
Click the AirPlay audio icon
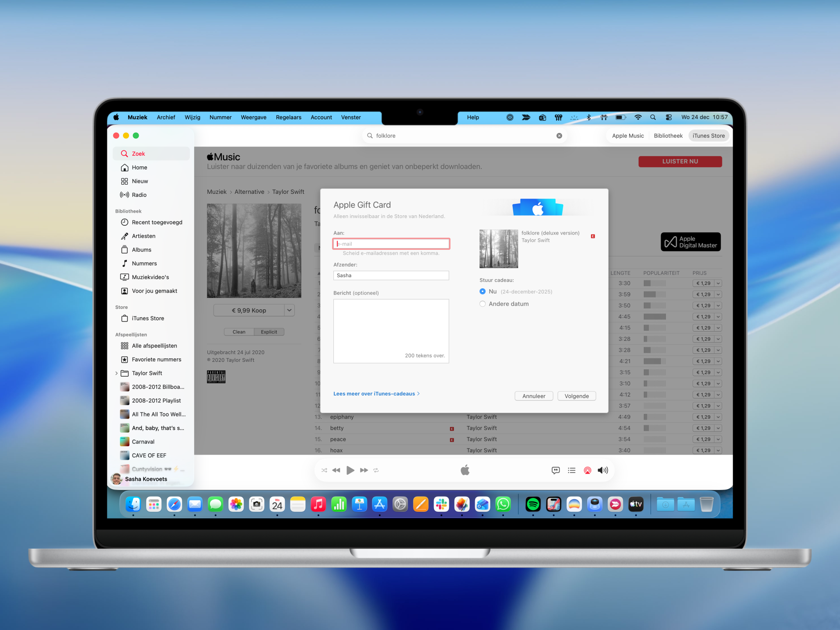tap(587, 470)
